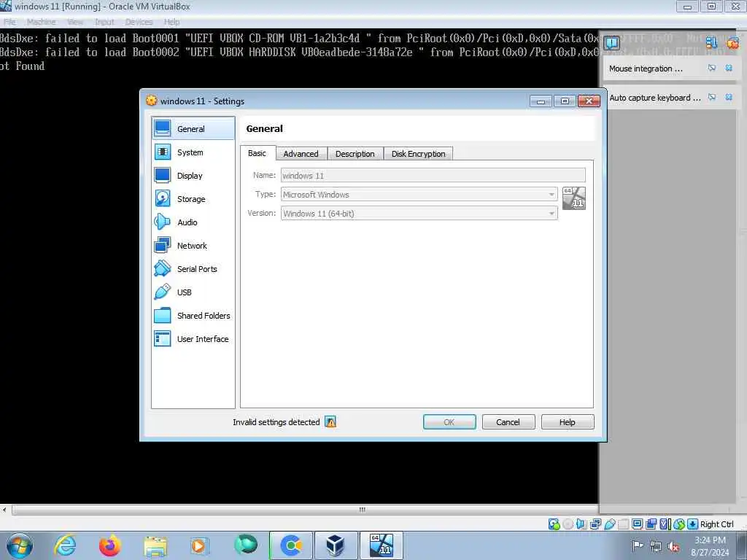Dismiss all notifications with the red X icon

coord(732,43)
